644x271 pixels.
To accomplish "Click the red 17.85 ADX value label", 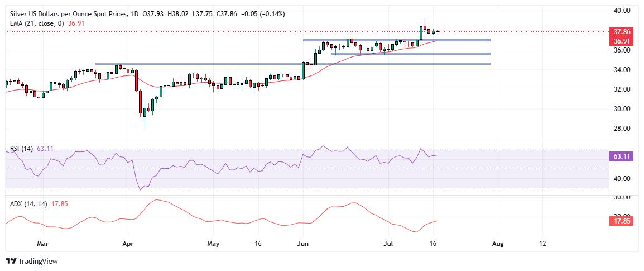I will pos(622,221).
